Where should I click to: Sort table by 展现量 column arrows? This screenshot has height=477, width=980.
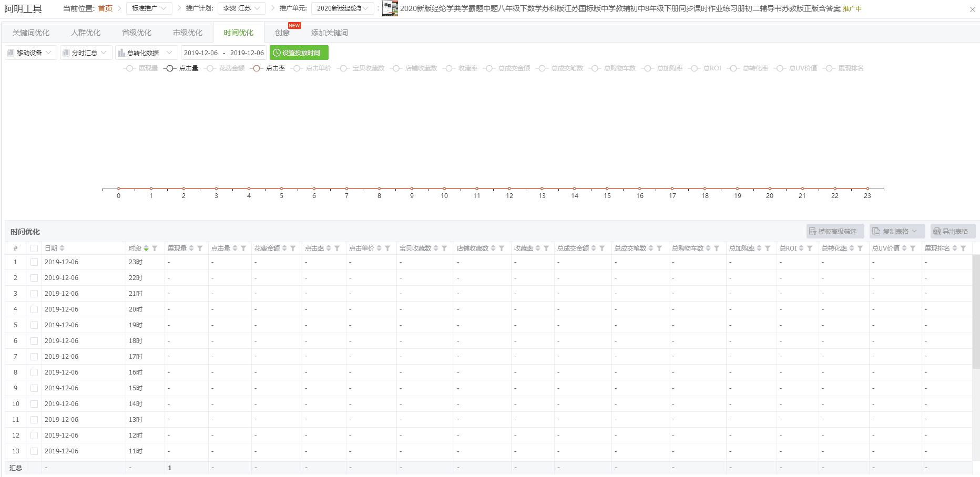tap(191, 248)
